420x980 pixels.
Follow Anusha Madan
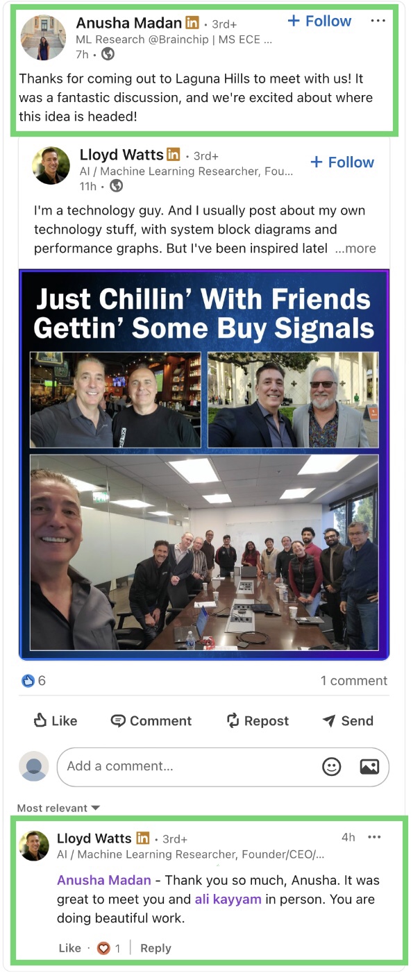coord(319,22)
